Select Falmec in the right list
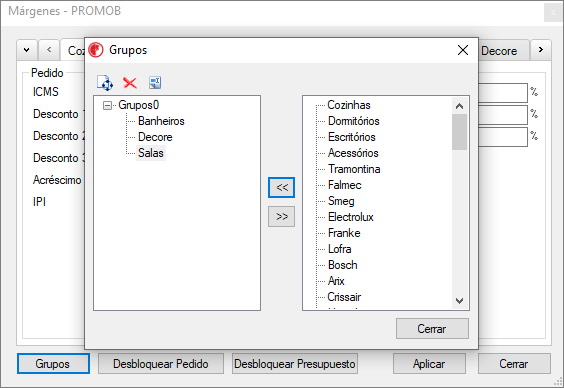Screen dimensions: 564x388 pyautogui.click(x=345, y=185)
